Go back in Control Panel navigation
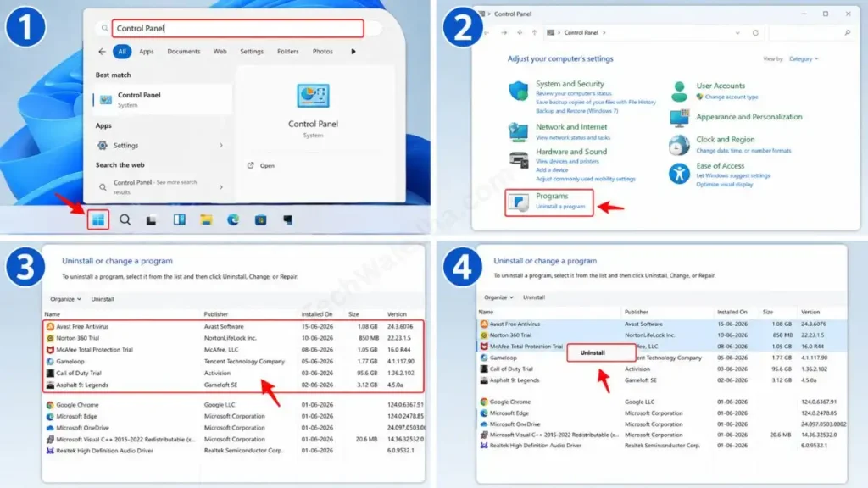This screenshot has height=488, width=868. click(x=487, y=33)
